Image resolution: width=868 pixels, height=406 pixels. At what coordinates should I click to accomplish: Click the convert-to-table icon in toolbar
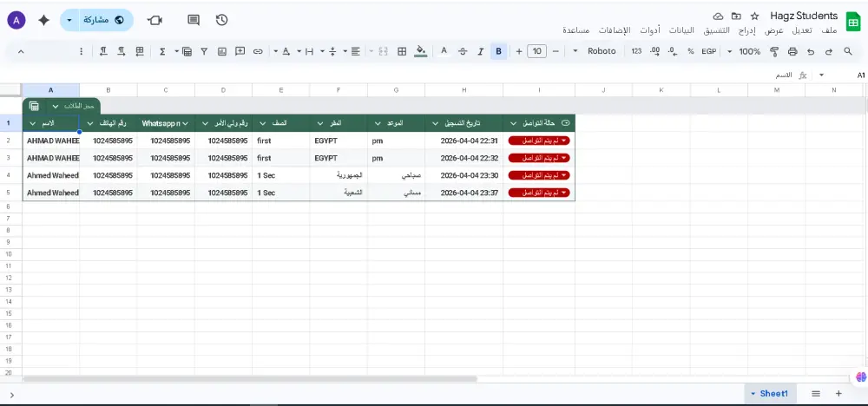click(x=187, y=51)
